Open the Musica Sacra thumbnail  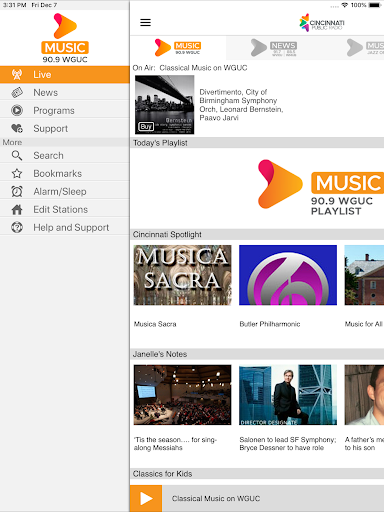[182, 275]
